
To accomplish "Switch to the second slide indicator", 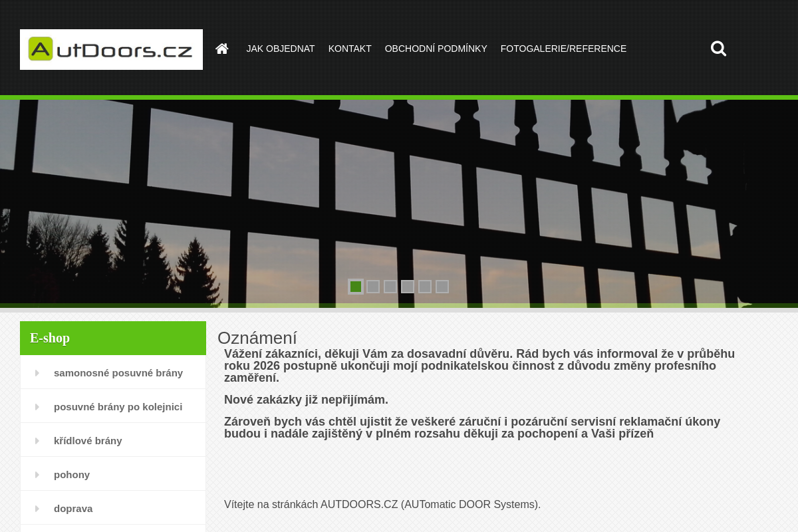I will click(x=373, y=287).
